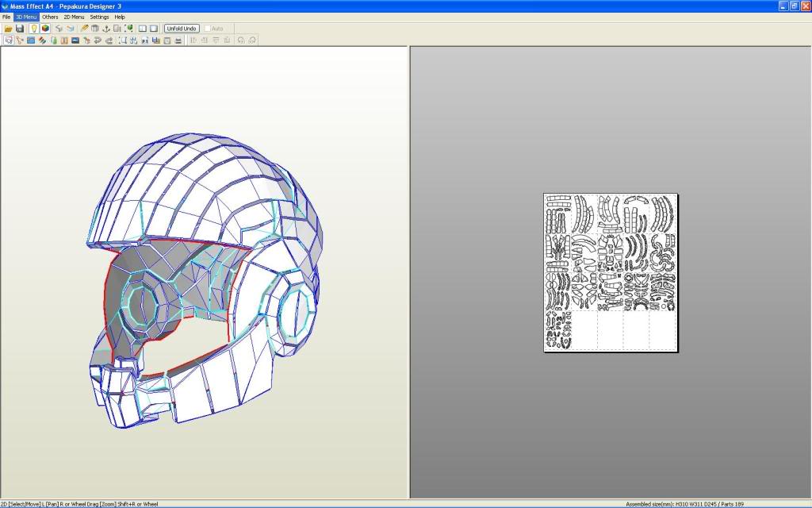
Task: Click the Assembled size status text
Action: tap(684, 504)
